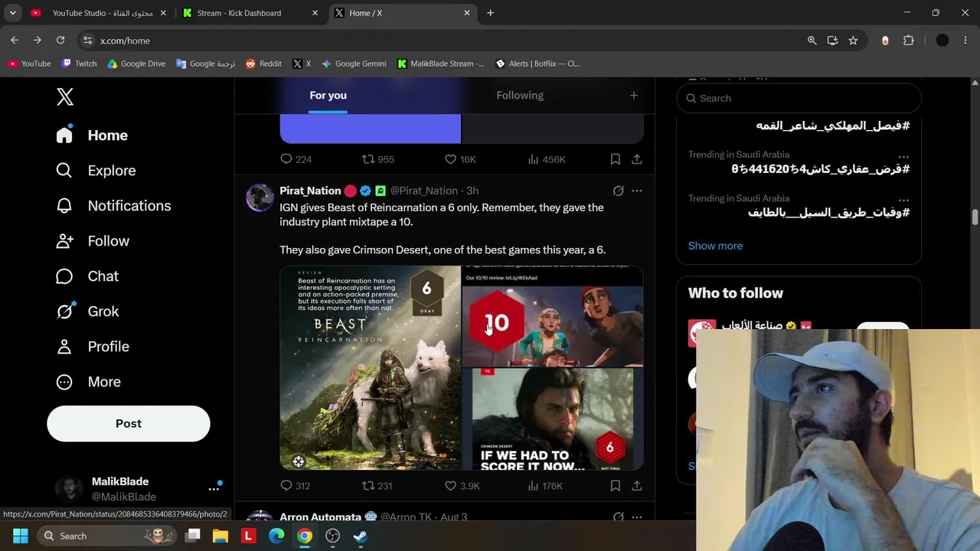Open the Reddit bookmark
980x551 pixels.
pos(263,64)
